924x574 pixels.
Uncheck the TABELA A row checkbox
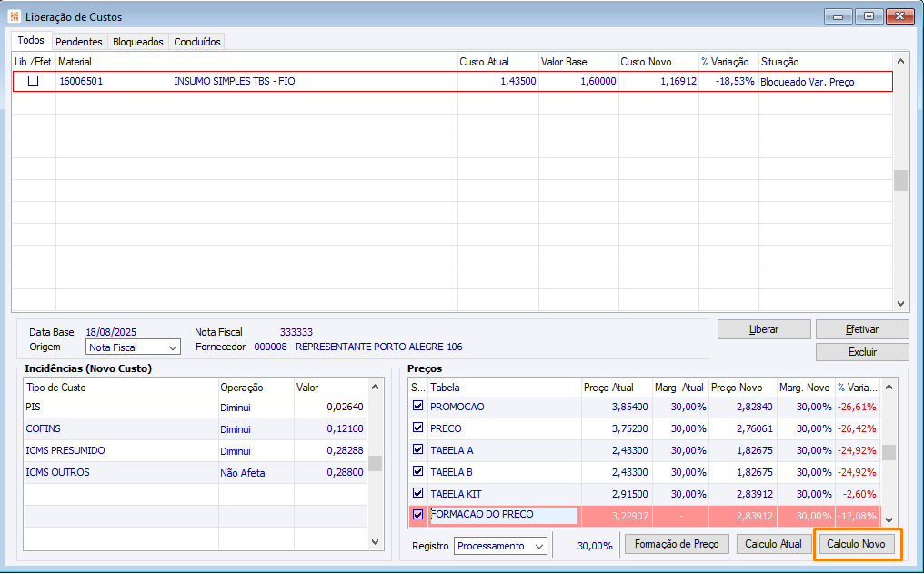pyautogui.click(x=418, y=450)
